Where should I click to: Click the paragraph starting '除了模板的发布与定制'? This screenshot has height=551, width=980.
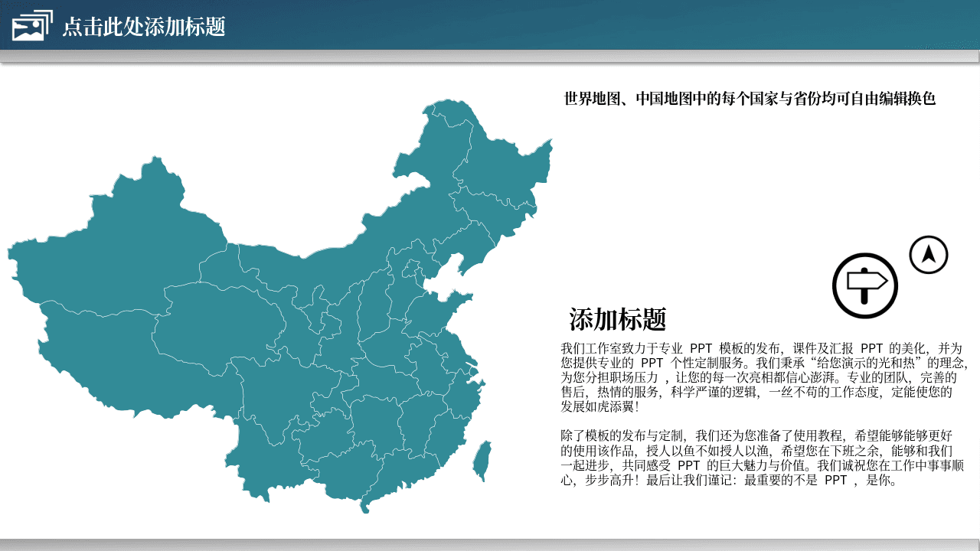[762, 458]
